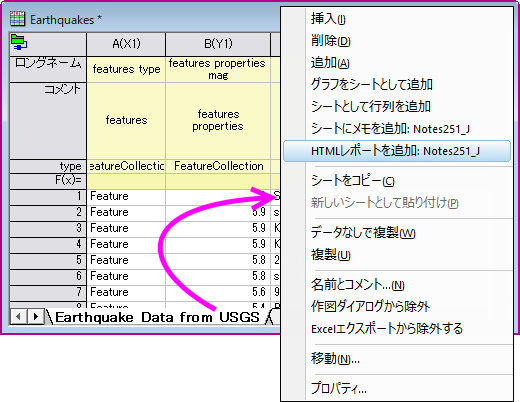
Task: Select column header B(Y1)
Action: [218, 44]
